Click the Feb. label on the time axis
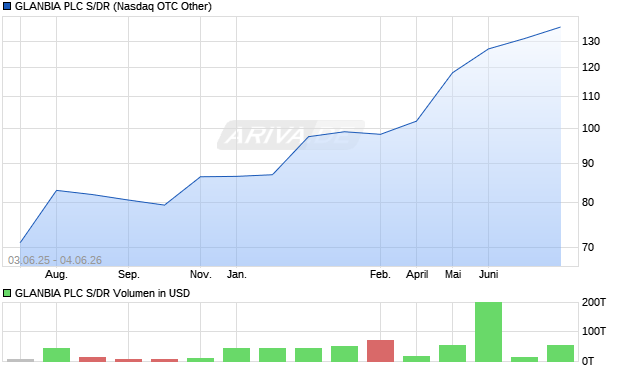 [x=380, y=274]
